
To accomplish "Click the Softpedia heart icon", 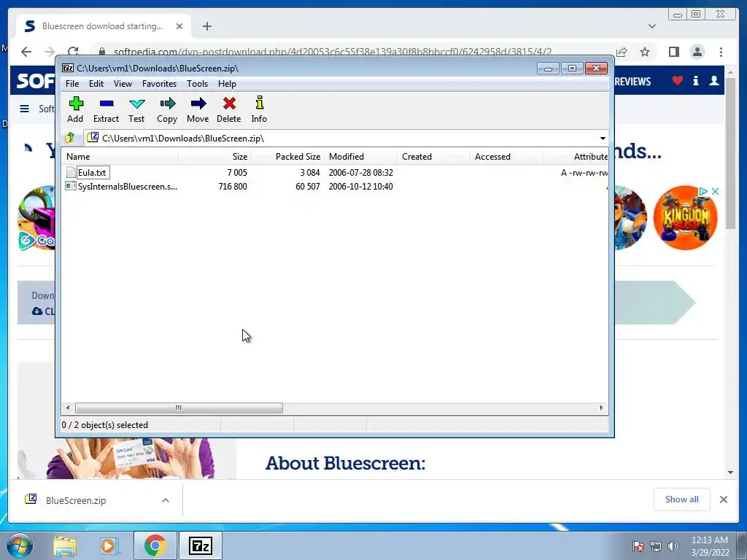I will (x=678, y=81).
